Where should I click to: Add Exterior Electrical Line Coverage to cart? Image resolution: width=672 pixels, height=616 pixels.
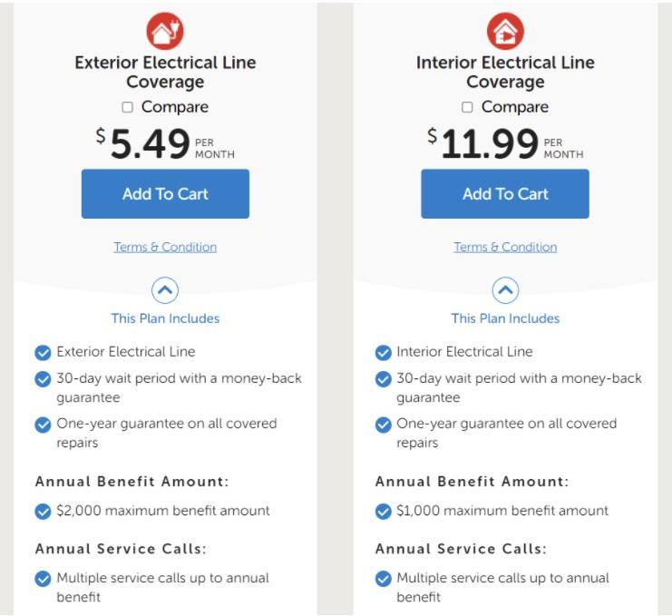[165, 193]
